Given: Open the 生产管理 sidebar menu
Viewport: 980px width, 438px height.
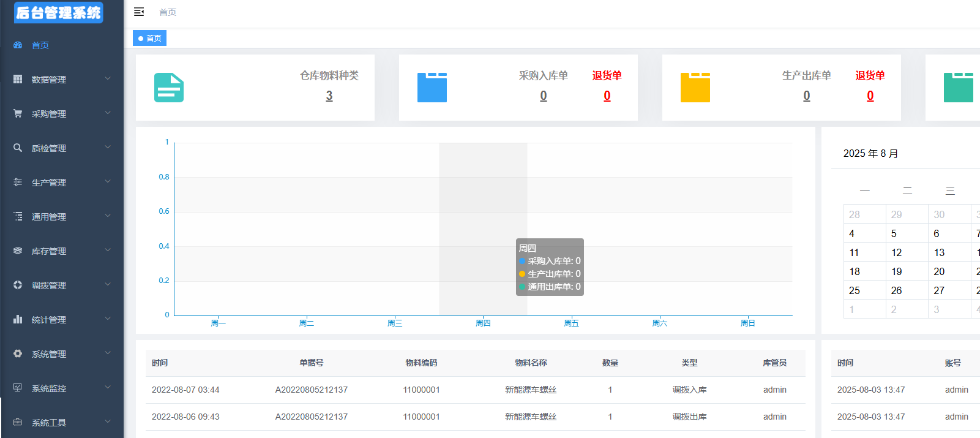Looking at the screenshot, I should pos(49,183).
